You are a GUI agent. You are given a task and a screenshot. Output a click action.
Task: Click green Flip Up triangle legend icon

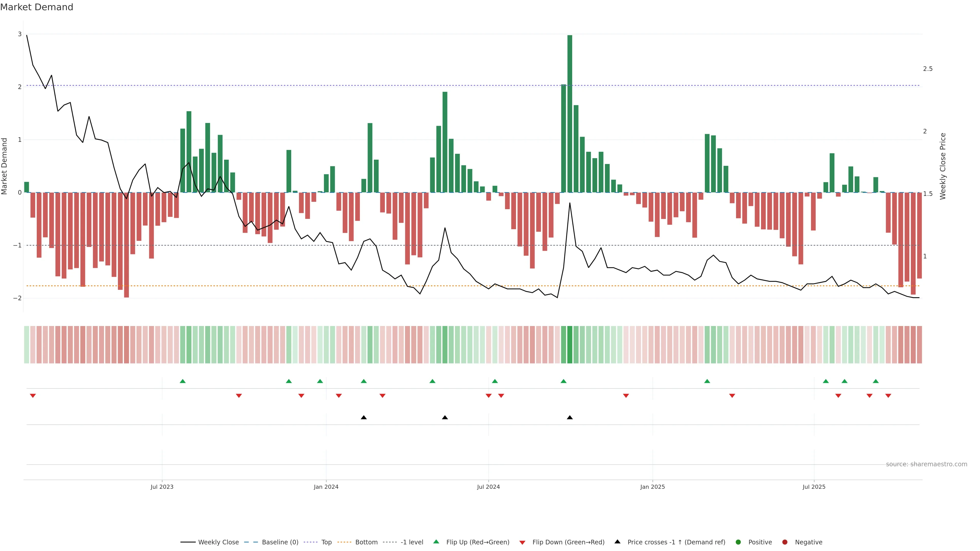click(x=436, y=542)
